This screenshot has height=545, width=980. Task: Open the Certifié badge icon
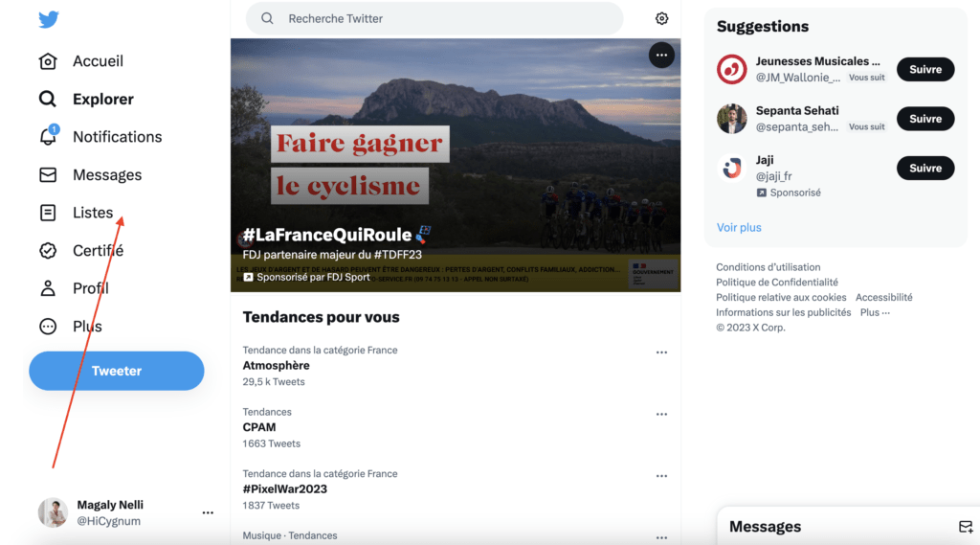[x=48, y=251]
